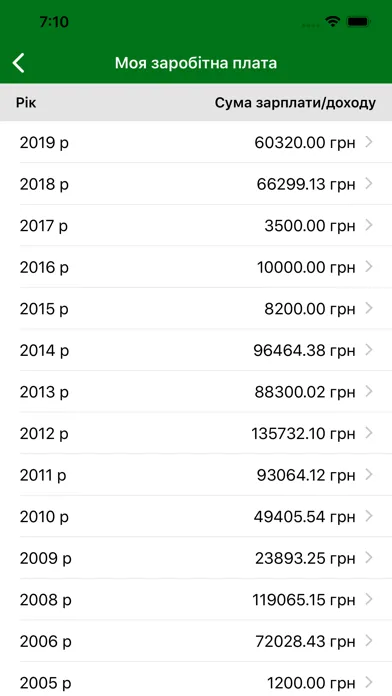Click chevron beside 10000.00 грн
Viewport: 392px width, 696px height.
pos(369,267)
